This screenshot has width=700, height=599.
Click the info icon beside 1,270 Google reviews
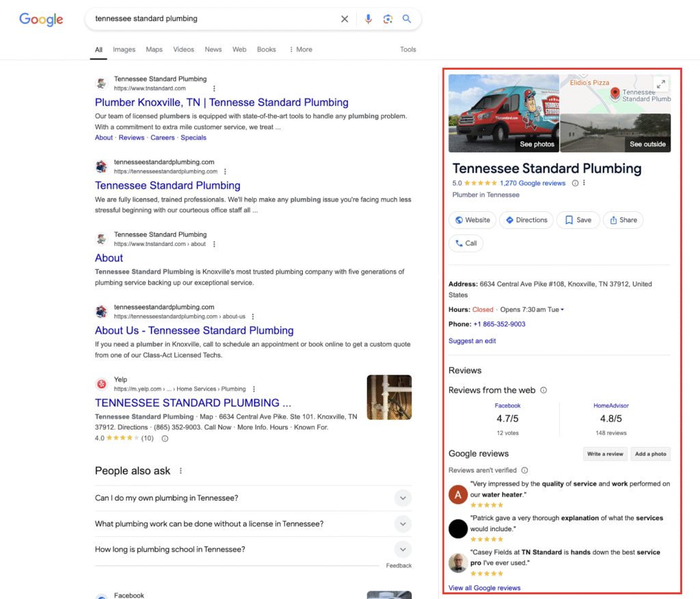(575, 183)
